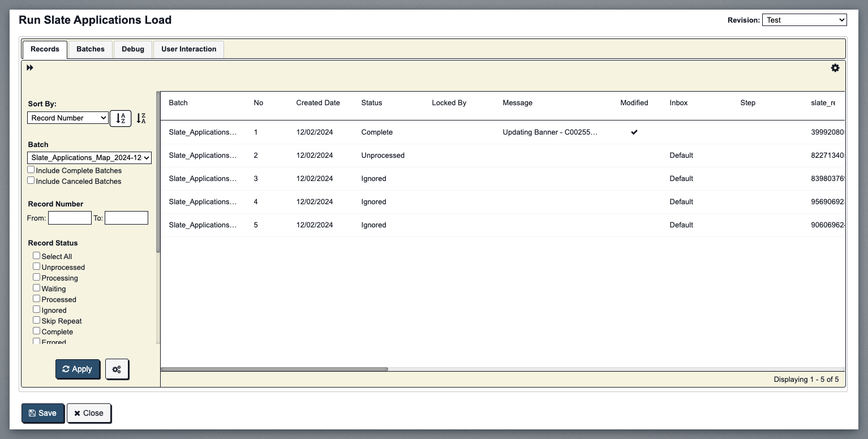Collapse the filter panel with double-arrow icon

[x=30, y=68]
